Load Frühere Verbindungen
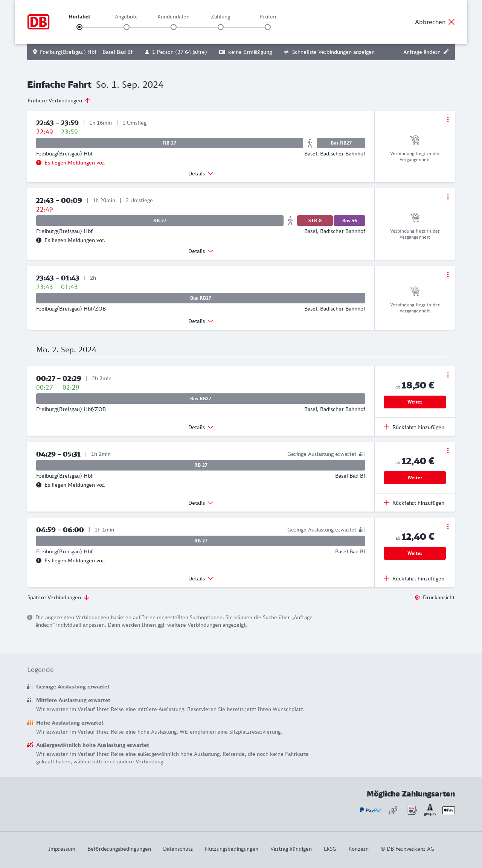Screen dimensions: 482x868 tap(59, 101)
